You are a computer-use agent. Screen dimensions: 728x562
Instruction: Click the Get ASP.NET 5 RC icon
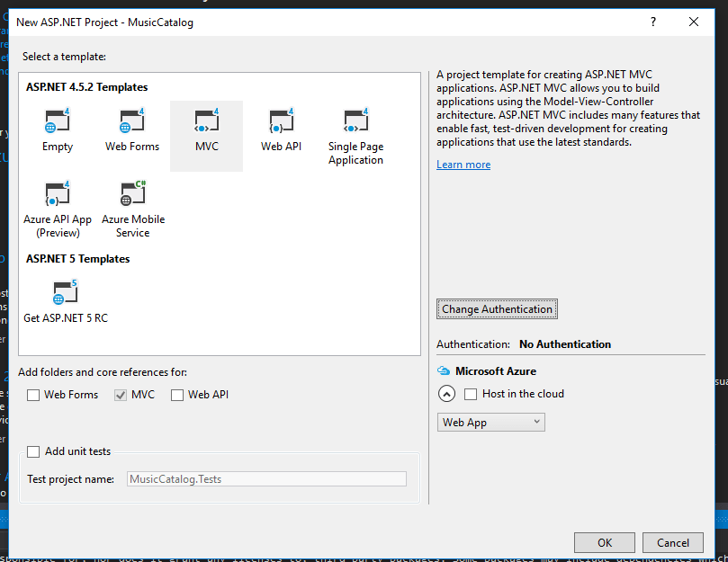click(x=65, y=292)
